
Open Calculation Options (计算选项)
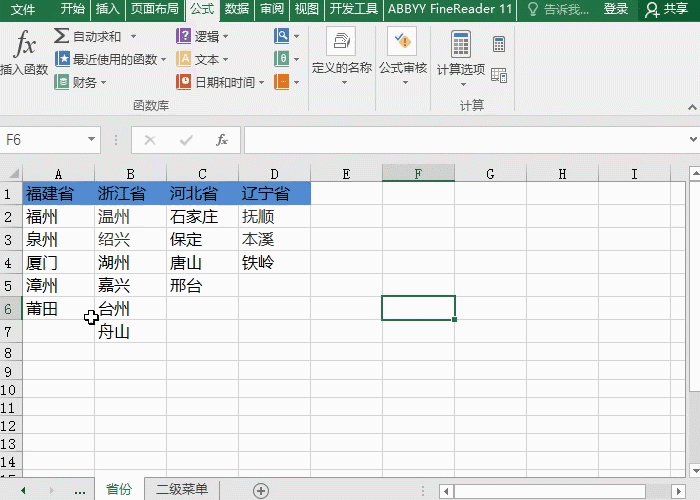tap(461, 58)
